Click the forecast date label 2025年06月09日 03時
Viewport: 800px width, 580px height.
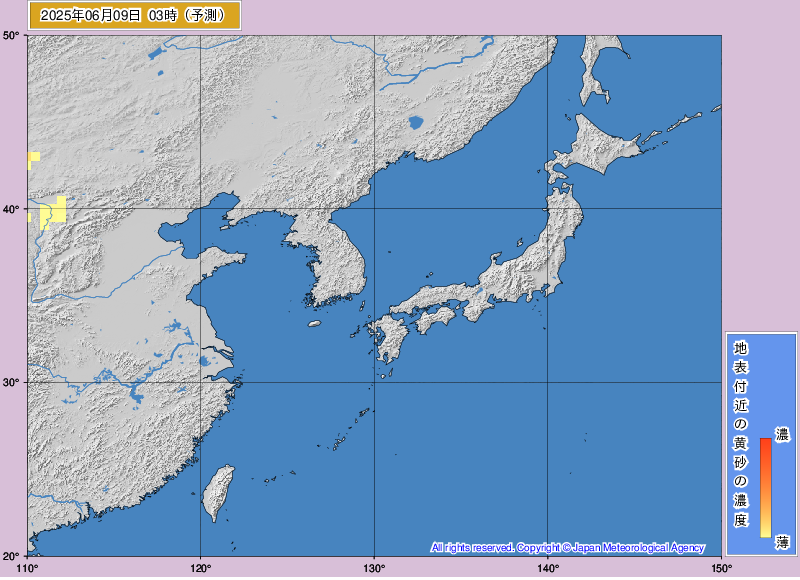tap(134, 16)
